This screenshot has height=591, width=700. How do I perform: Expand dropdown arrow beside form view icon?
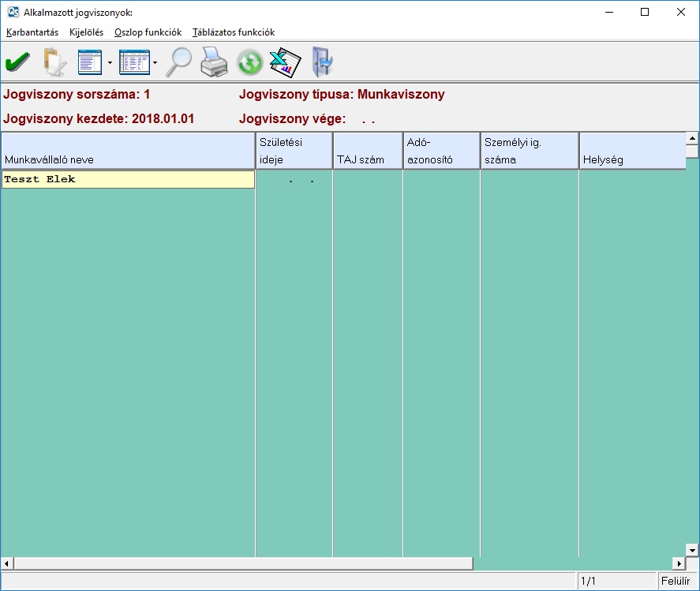click(110, 62)
